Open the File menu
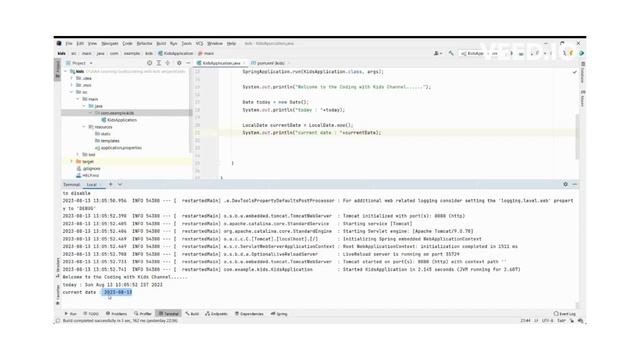Screen dimensions: 640x360 pos(69,43)
